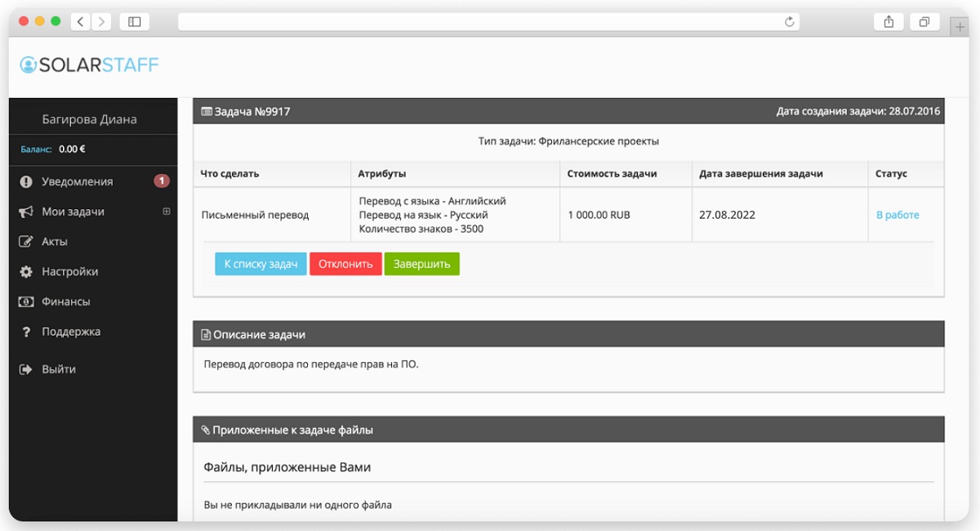
Task: Click the В работе status link
Action: click(x=898, y=215)
